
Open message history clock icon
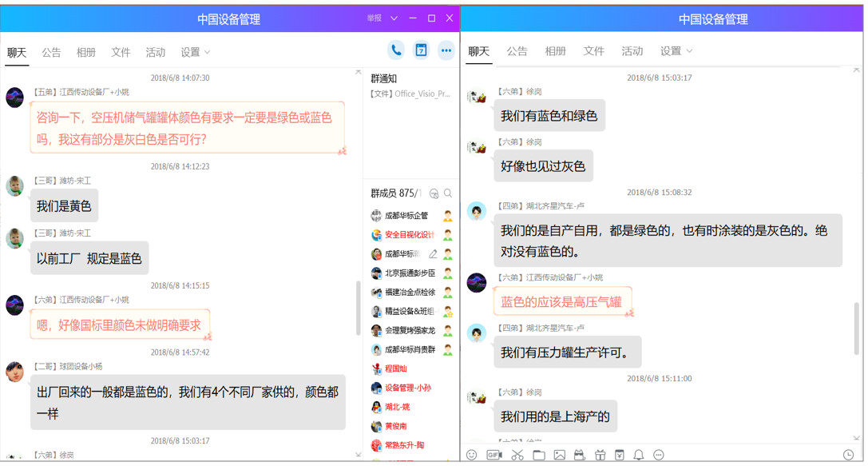[x=848, y=455]
